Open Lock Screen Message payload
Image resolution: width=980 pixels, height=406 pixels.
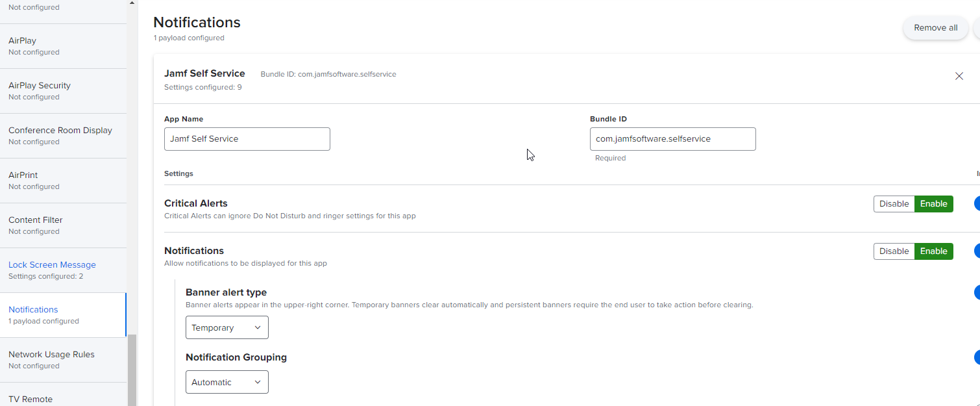click(63, 270)
